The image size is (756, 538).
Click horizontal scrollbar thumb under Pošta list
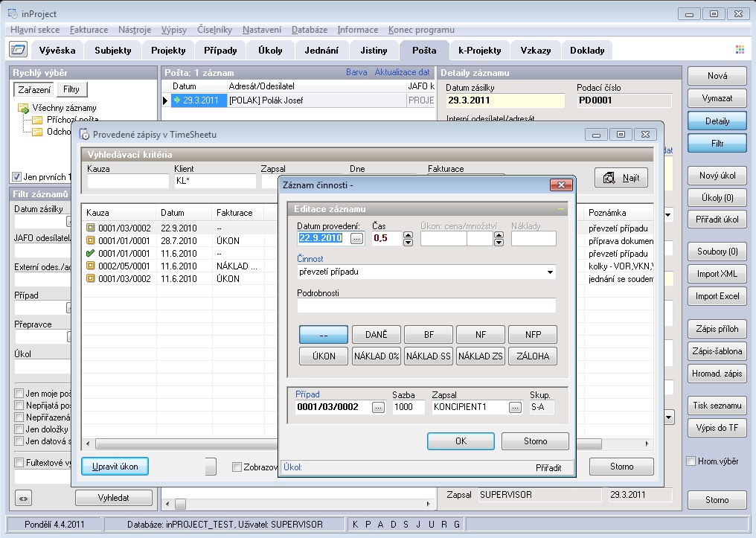180,505
